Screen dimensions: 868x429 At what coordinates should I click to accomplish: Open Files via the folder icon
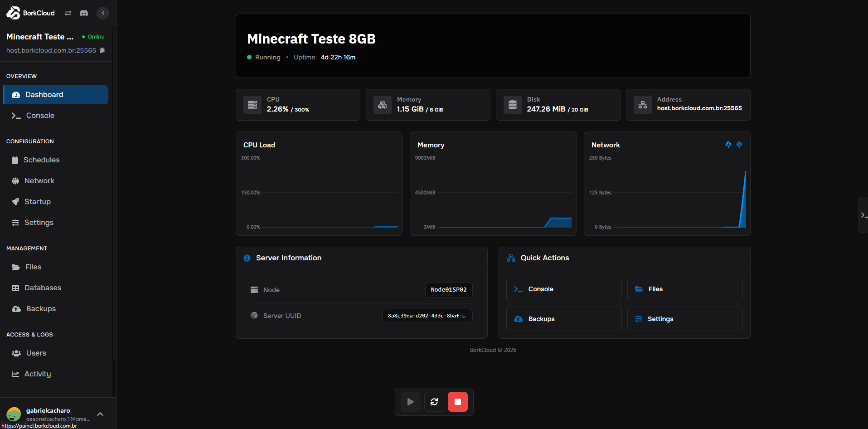coord(15,267)
